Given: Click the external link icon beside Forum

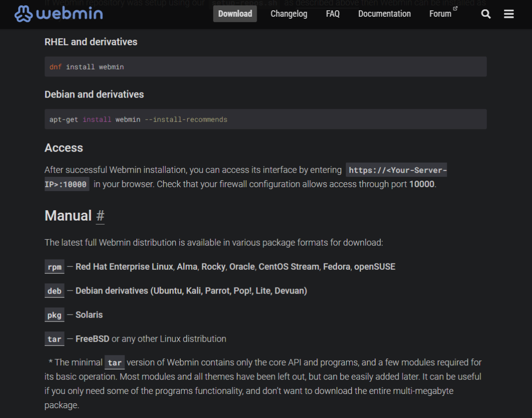Looking at the screenshot, I should click(x=455, y=8).
